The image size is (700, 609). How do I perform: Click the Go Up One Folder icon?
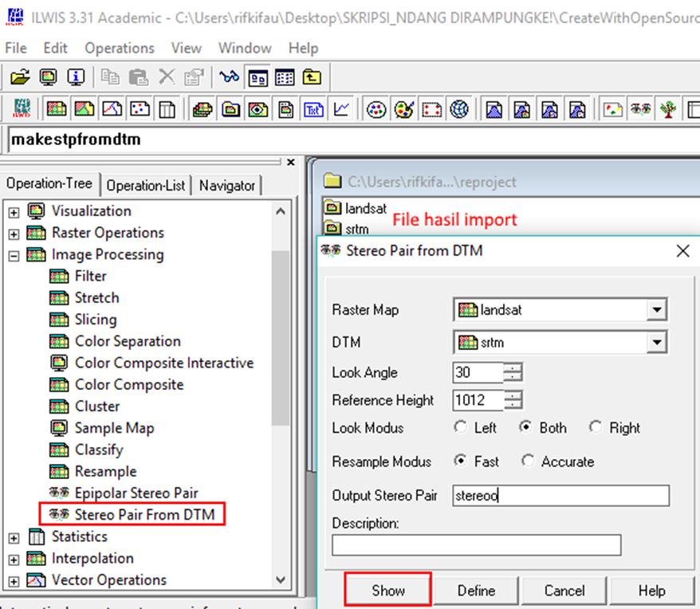pyautogui.click(x=312, y=77)
